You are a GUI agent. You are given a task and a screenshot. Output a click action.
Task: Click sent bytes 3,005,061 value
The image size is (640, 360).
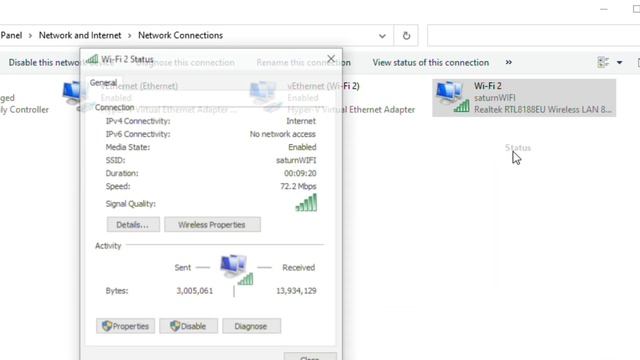(195, 291)
